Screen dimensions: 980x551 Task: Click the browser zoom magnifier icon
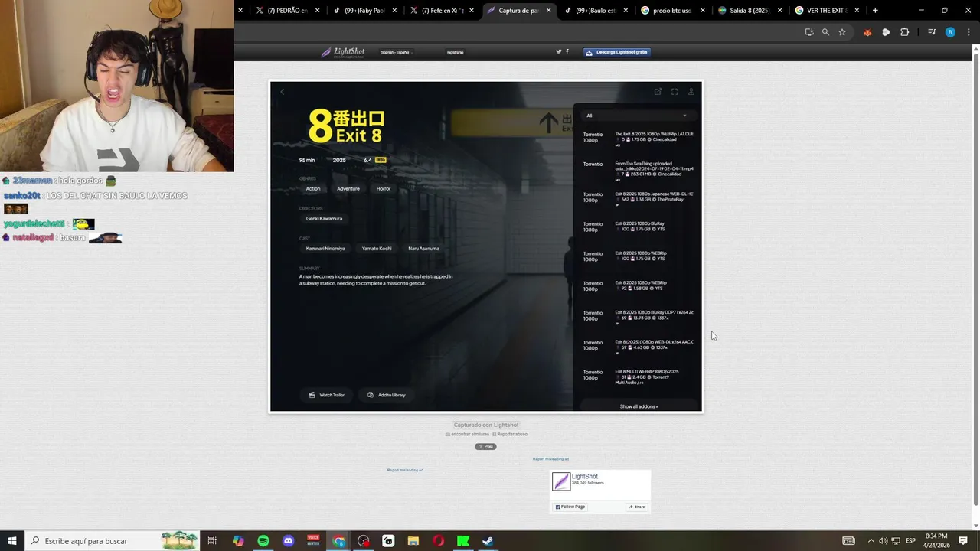[x=825, y=32]
